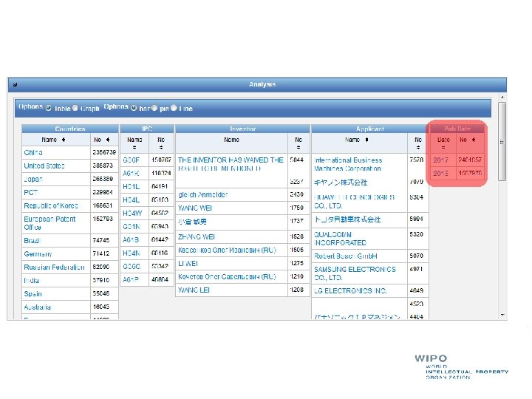Click scrollbar down arrow at right edge
Image resolution: width=532 pixels, height=399 pixels.
502,316
